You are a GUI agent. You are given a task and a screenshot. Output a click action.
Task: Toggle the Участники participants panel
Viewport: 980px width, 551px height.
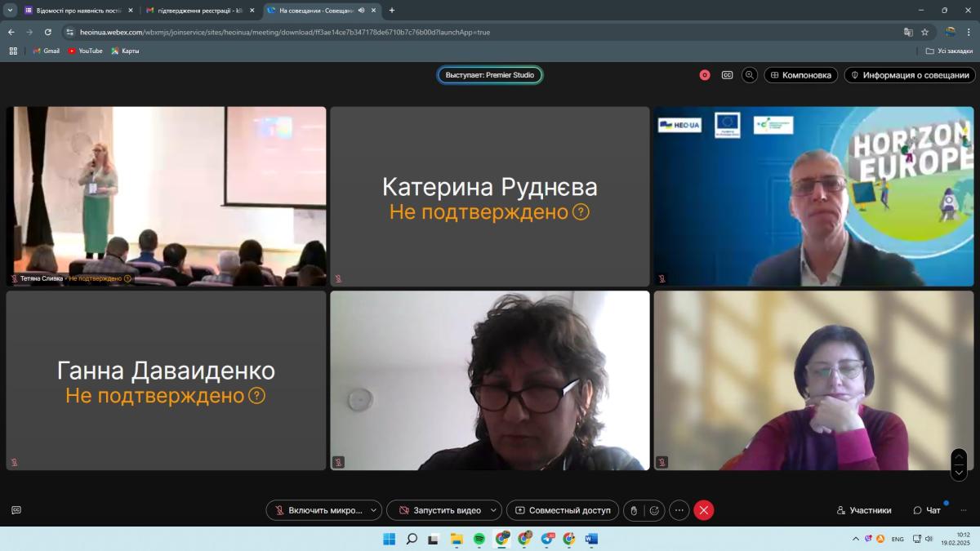point(864,510)
